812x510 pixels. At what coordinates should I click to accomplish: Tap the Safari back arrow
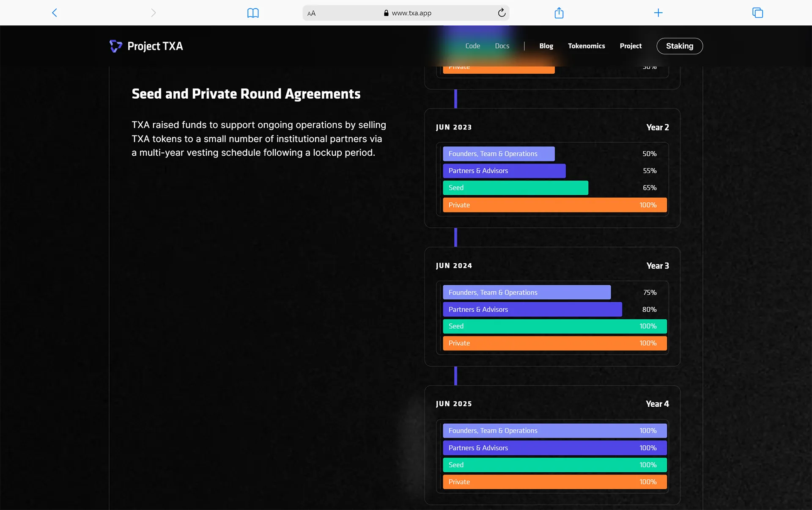pos(55,13)
